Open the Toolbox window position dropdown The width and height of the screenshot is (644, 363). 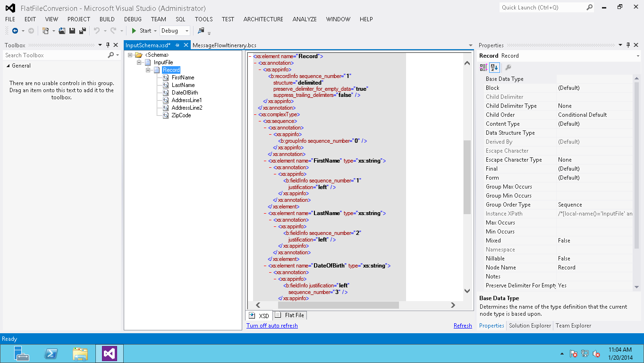[x=100, y=45]
